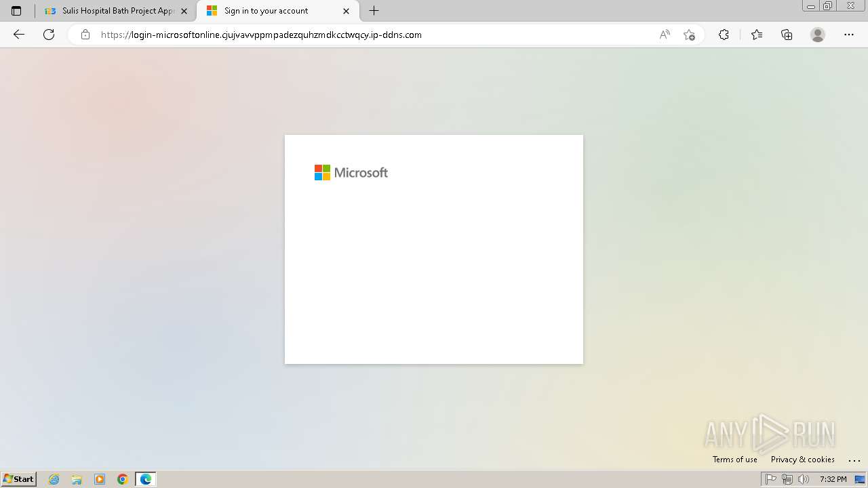Image resolution: width=868 pixels, height=488 pixels.
Task: Open the Windows Start menu
Action: coord(19,479)
